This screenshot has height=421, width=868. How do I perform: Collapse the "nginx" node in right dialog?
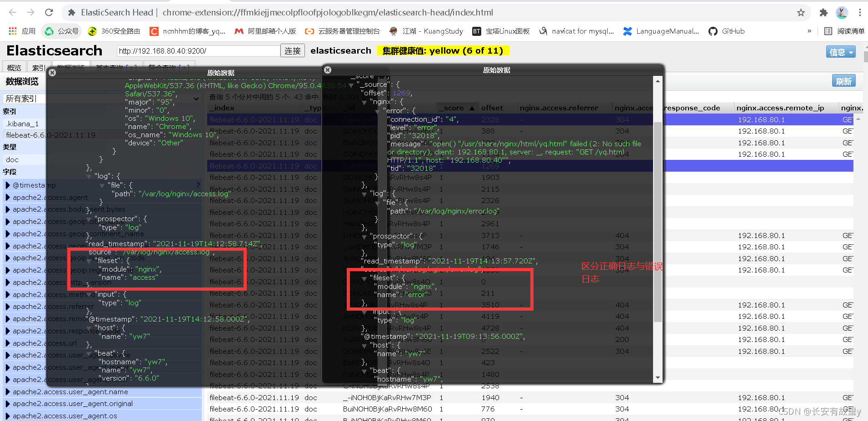point(364,103)
